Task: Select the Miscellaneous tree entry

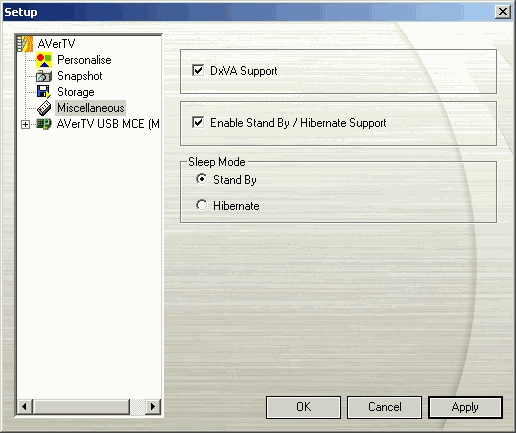Action: click(x=91, y=108)
